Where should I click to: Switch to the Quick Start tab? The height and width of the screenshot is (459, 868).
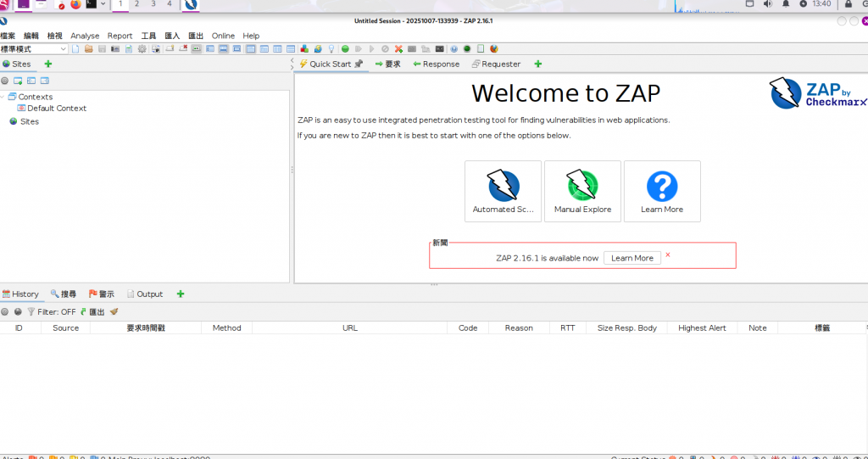[331, 64]
